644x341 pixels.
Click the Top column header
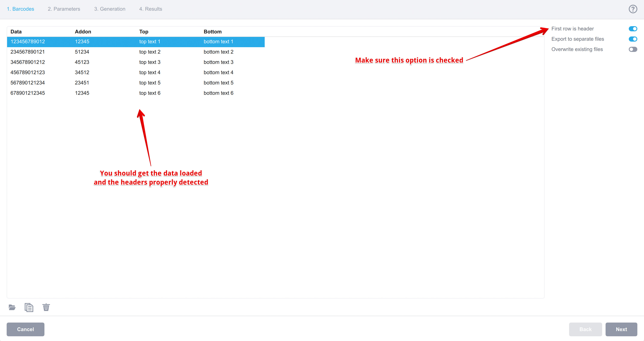tap(143, 32)
